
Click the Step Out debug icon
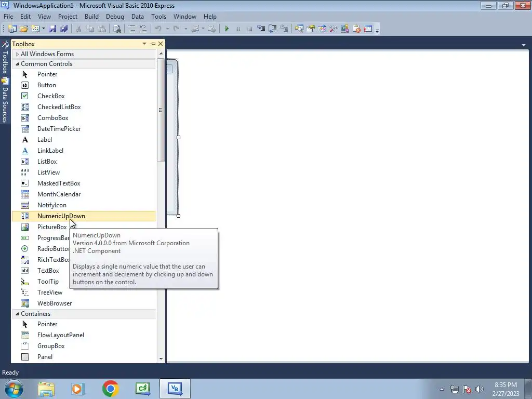pos(284,29)
